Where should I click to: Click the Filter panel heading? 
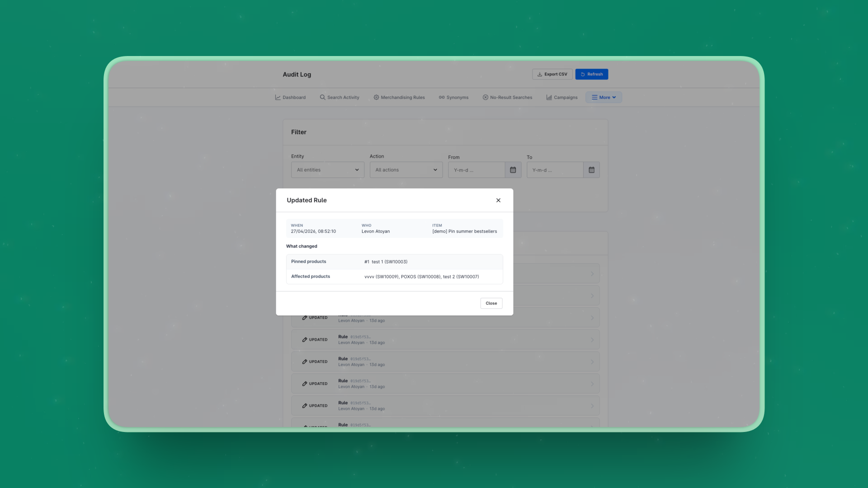pos(298,132)
